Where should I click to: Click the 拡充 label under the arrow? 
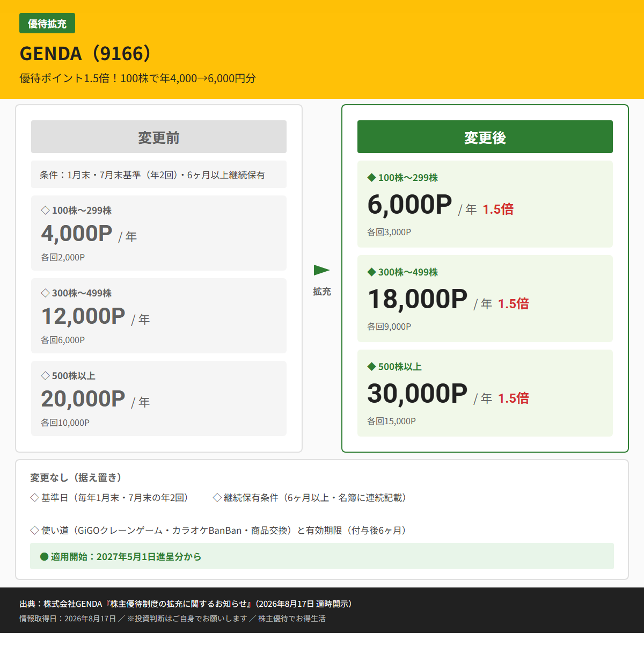(x=322, y=292)
